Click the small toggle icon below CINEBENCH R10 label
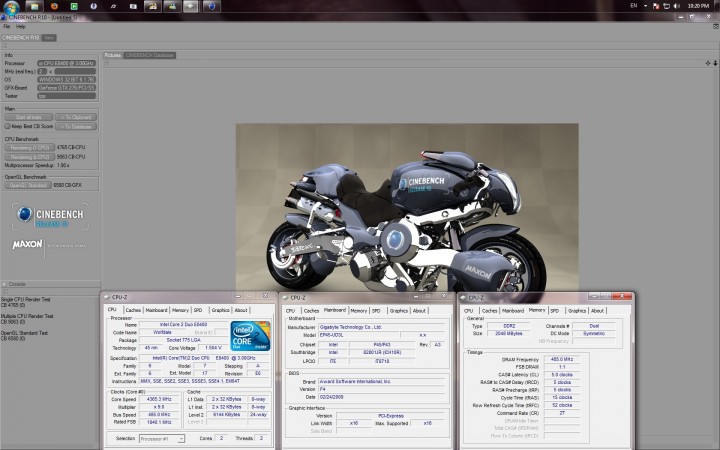 pyautogui.click(x=4, y=46)
